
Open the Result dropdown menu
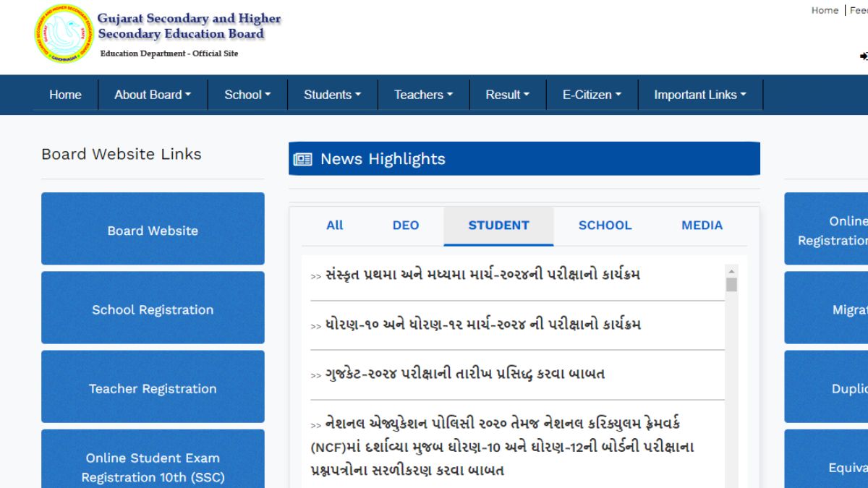[507, 95]
